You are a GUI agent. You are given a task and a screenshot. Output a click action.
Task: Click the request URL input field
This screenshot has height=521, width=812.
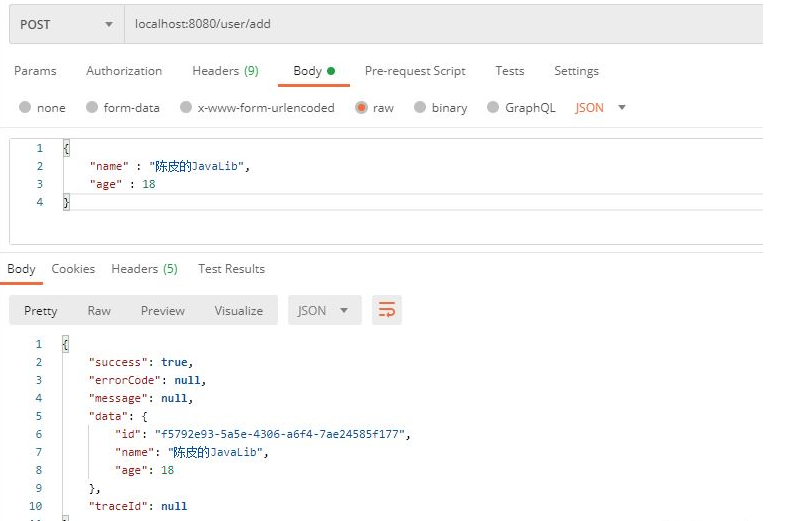click(x=440, y=24)
